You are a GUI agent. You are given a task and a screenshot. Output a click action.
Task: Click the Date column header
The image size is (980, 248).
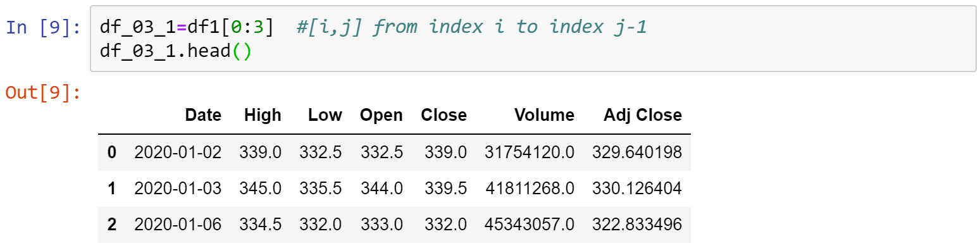coord(203,115)
